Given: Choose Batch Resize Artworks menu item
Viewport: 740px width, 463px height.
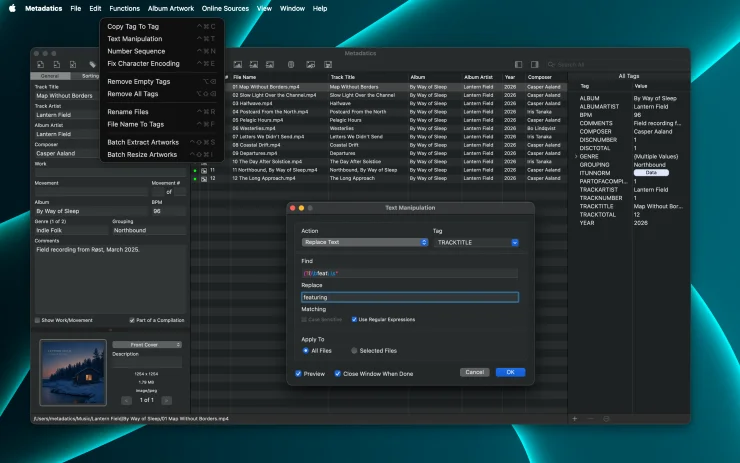Looking at the screenshot, I should point(161,155).
